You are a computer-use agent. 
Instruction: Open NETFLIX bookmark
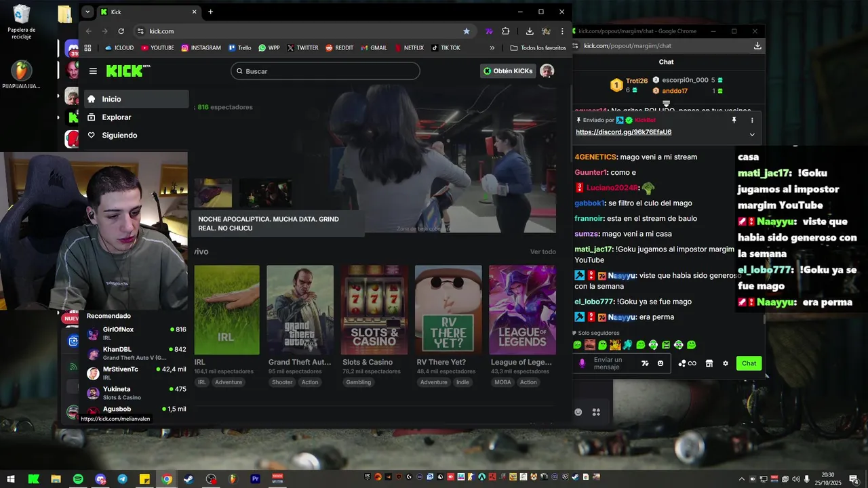408,48
